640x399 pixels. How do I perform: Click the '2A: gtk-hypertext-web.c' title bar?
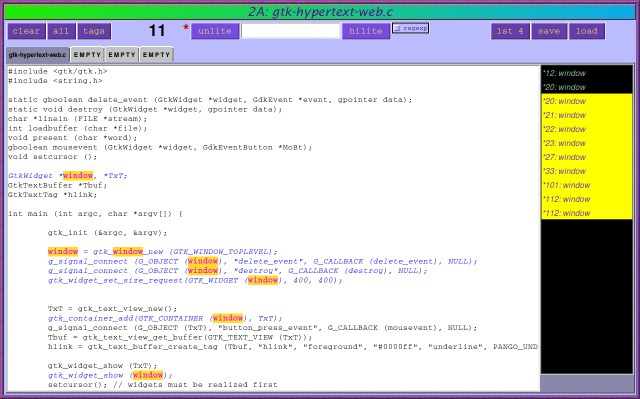pos(320,12)
